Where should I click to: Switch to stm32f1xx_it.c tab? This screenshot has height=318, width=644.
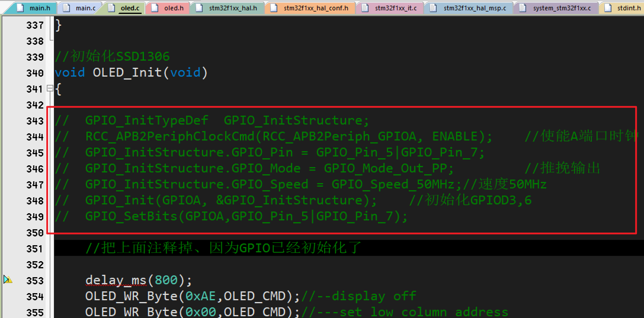[x=390, y=8]
